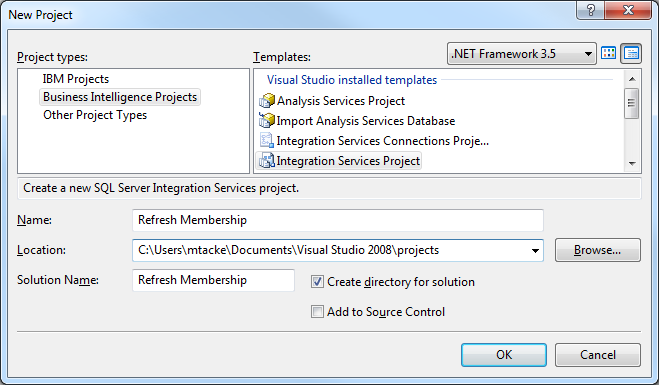Switch templates to small icons view
Image resolution: width=659 pixels, height=385 pixels.
click(631, 53)
